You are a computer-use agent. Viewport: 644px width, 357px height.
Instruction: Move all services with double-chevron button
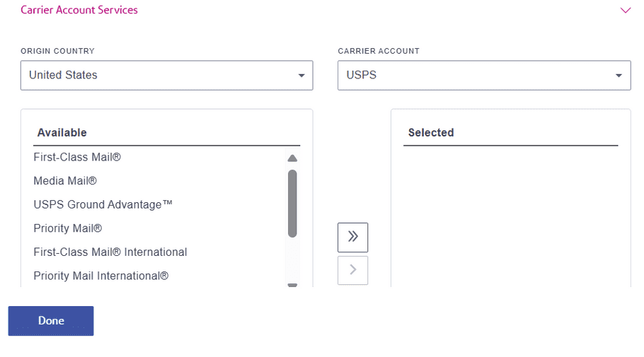coord(352,238)
